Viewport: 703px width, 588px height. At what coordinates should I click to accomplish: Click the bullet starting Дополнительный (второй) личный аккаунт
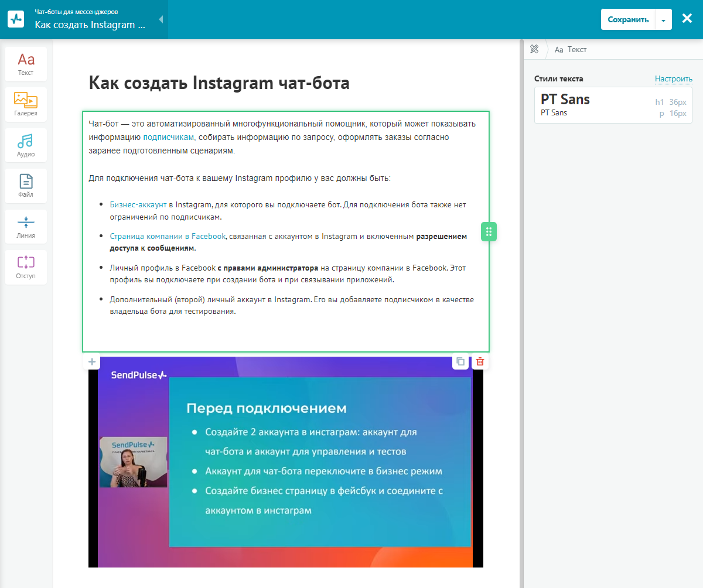click(x=292, y=305)
